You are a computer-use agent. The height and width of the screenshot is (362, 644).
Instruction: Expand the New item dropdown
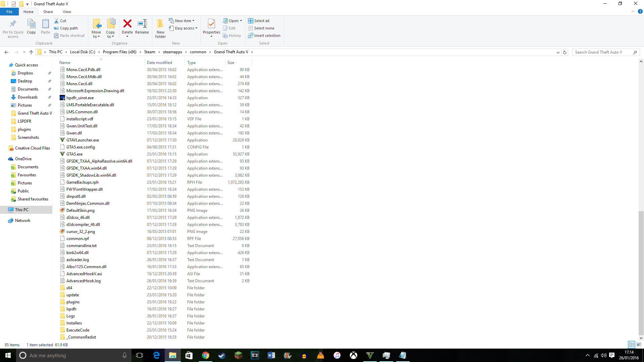click(x=183, y=21)
